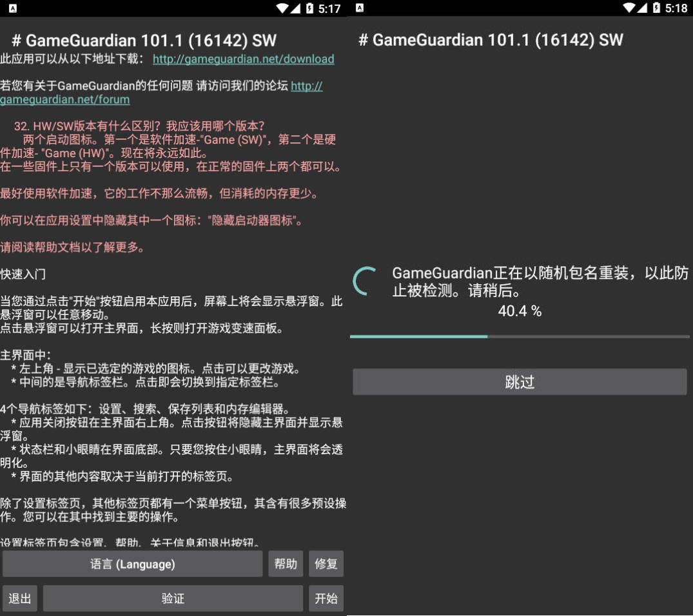This screenshot has height=616, width=693.
Task: Tap the 跳过 skip button
Action: click(520, 382)
